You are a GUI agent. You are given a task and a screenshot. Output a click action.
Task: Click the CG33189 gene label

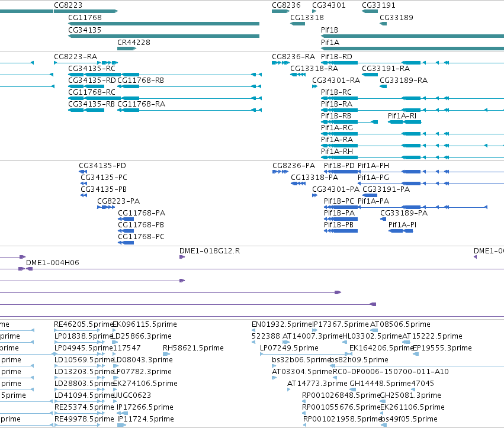click(396, 18)
